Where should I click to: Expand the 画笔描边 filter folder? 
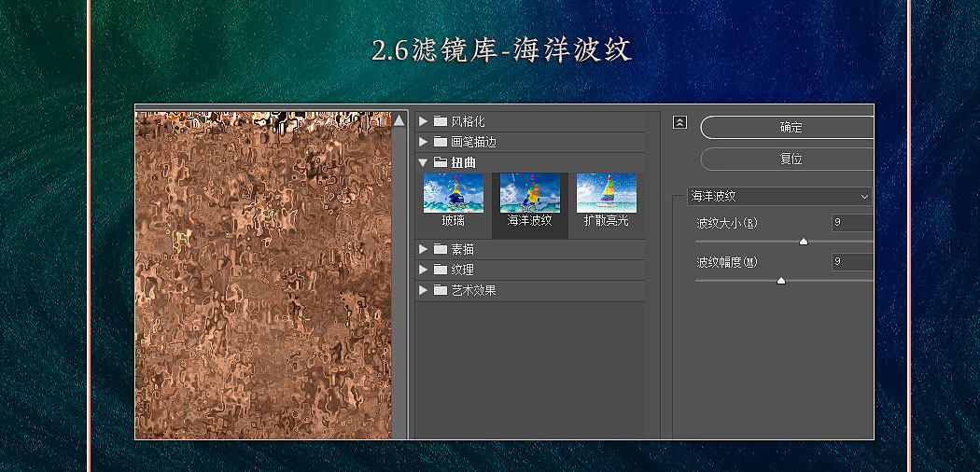(x=423, y=142)
